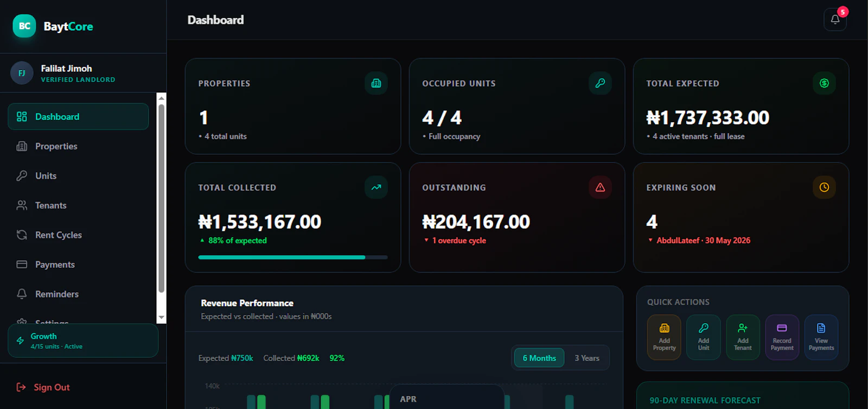Click the FJ user avatar
868x409 pixels.
point(22,73)
